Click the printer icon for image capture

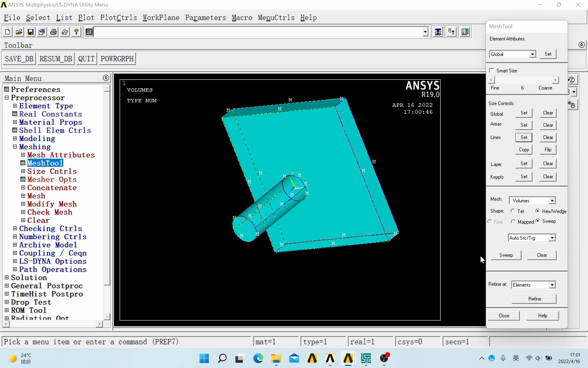click(53, 32)
